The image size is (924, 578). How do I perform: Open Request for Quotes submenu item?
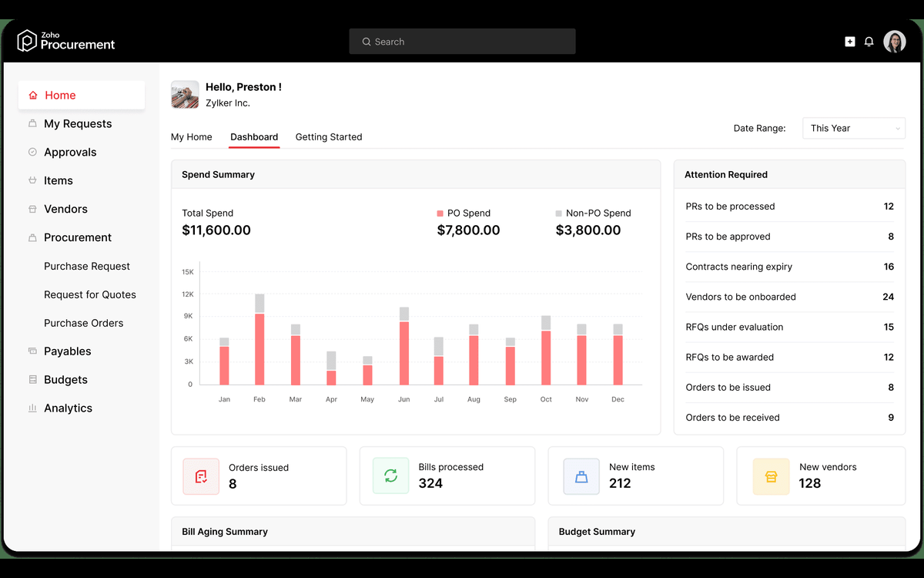coord(90,294)
